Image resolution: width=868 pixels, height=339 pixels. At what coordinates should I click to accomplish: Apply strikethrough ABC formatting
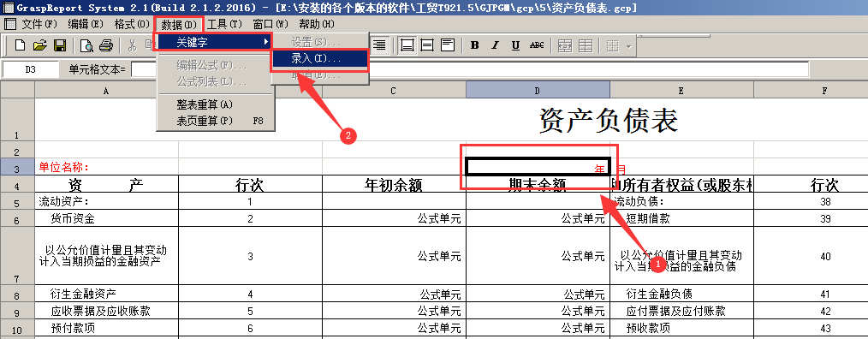click(x=537, y=45)
